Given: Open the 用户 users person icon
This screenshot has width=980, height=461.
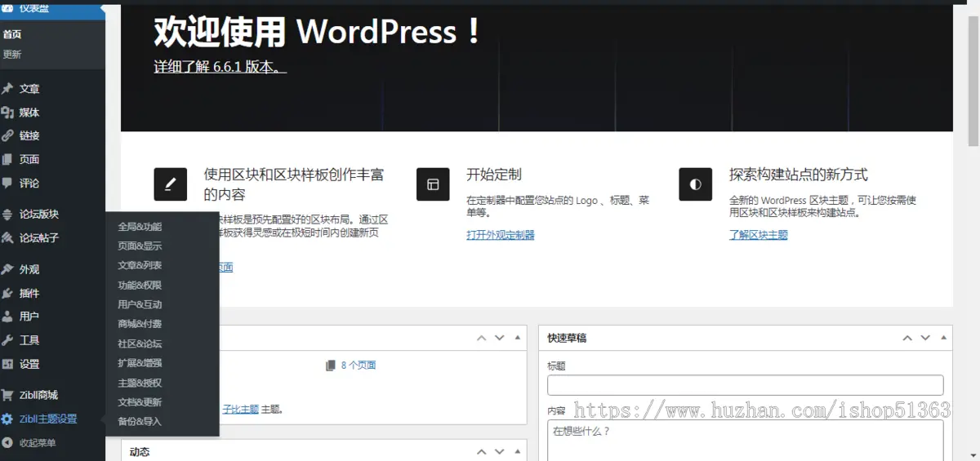Looking at the screenshot, I should pos(7,317).
